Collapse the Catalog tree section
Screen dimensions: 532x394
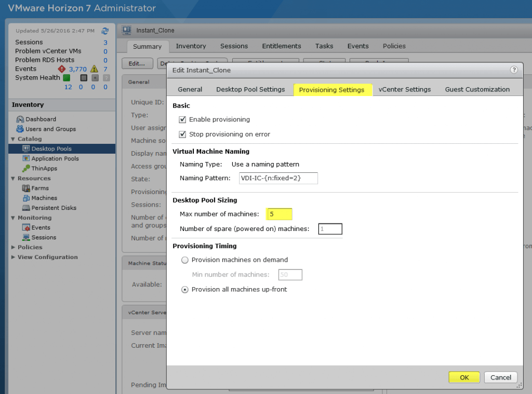[x=13, y=139]
